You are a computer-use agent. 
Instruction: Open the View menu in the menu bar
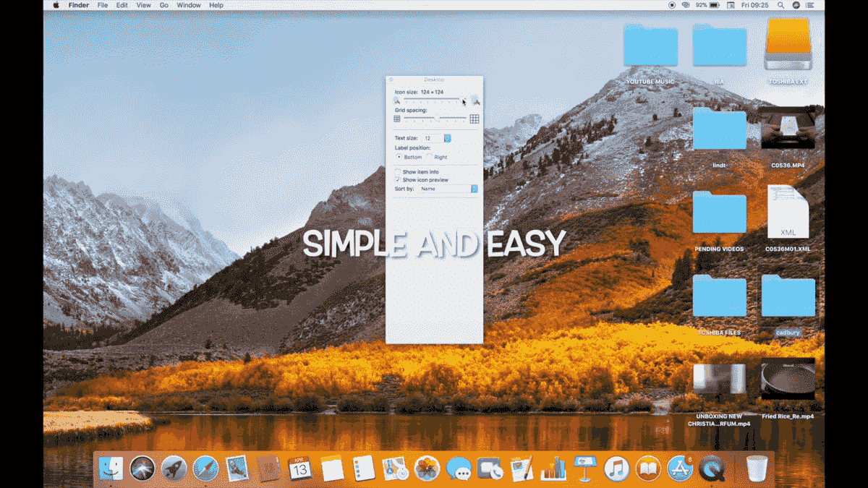click(x=143, y=4)
